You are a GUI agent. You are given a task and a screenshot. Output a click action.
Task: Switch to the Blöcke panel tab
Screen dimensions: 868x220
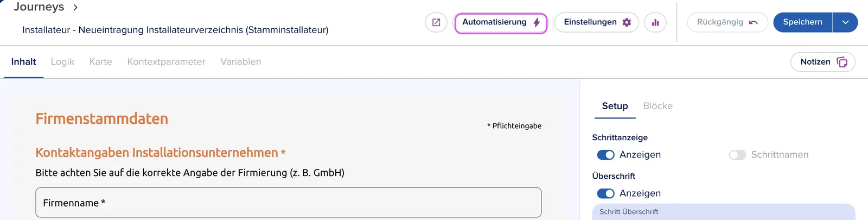pos(658,106)
